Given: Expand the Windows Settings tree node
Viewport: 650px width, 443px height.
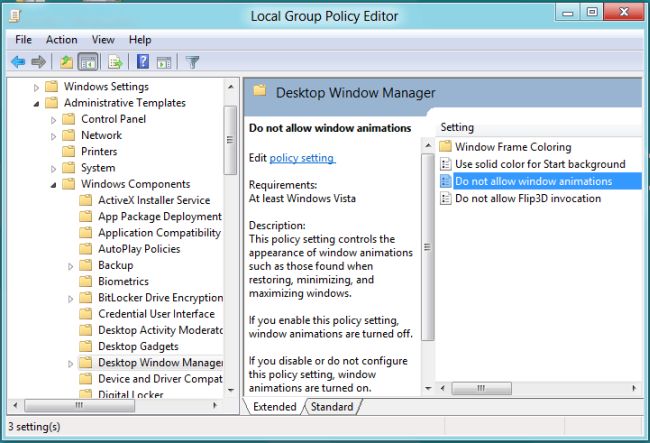Looking at the screenshot, I should [x=36, y=87].
